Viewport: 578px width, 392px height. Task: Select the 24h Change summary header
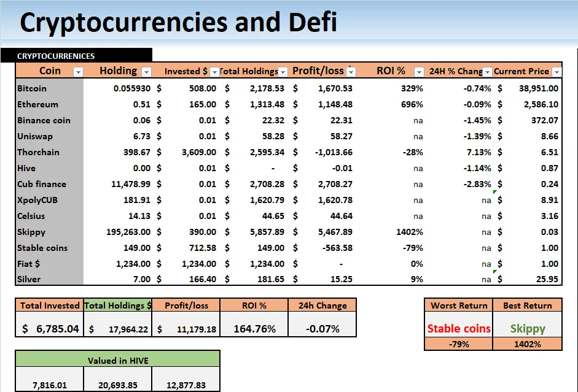[322, 306]
